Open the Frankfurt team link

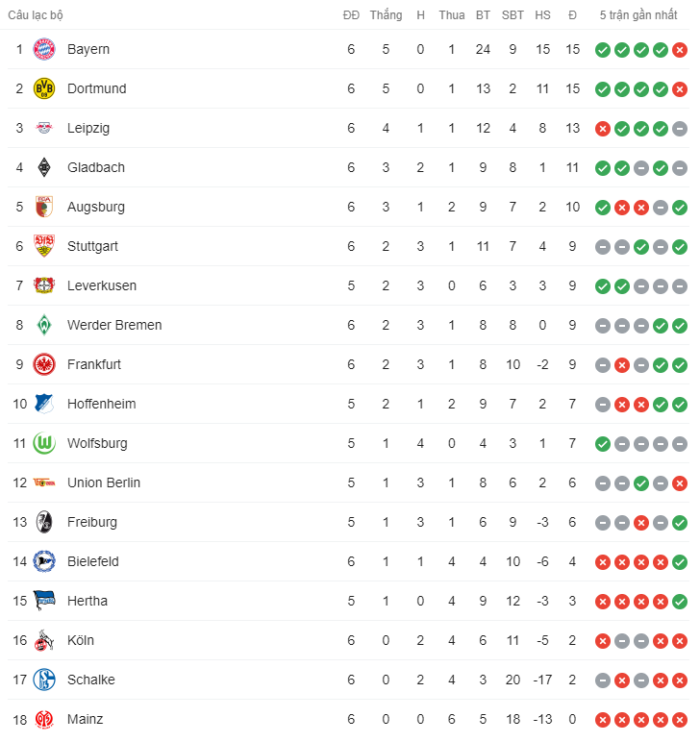(94, 365)
